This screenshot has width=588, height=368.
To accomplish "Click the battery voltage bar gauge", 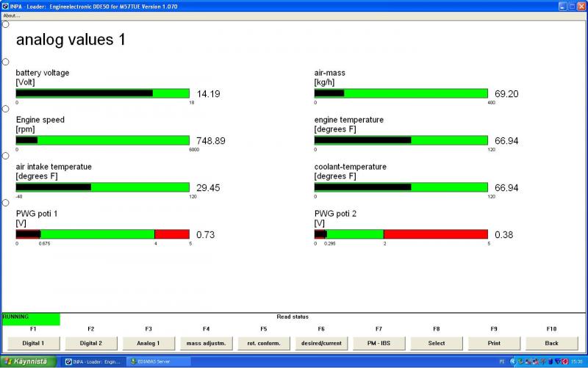I will (x=102, y=93).
